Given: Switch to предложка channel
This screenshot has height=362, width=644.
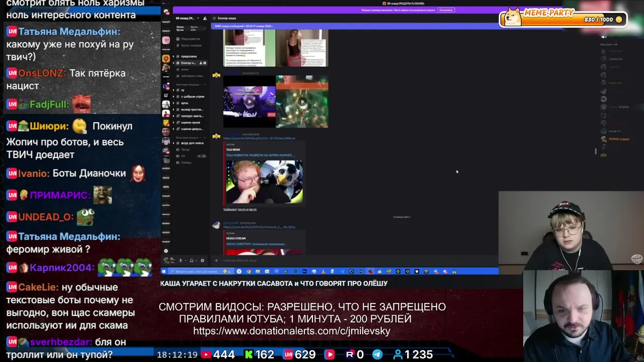Looking at the screenshot, I should click(190, 56).
